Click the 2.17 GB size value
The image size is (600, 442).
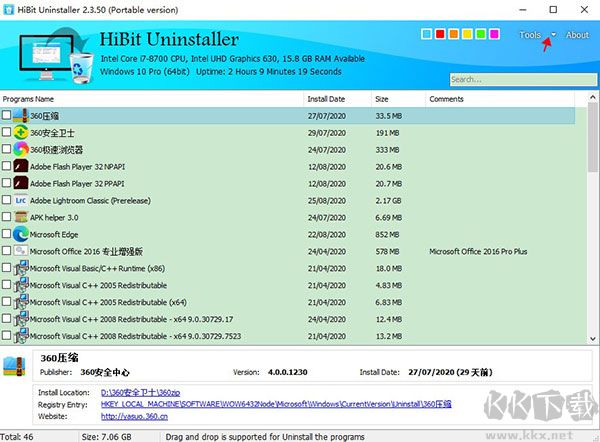pos(388,201)
